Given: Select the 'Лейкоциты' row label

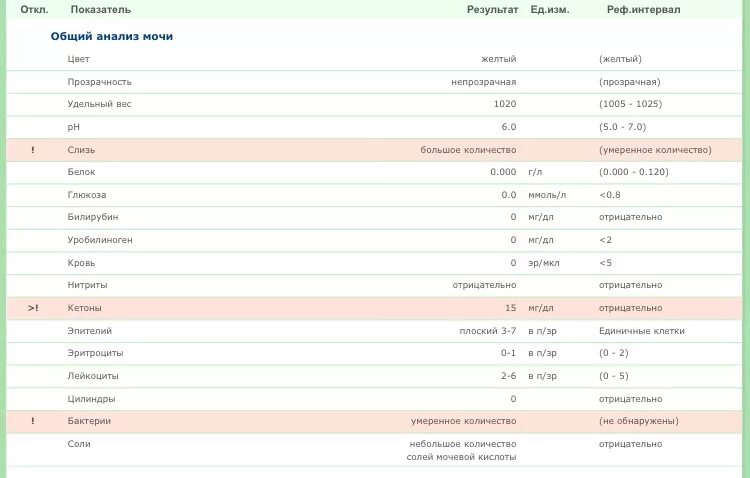Looking at the screenshot, I should point(93,376).
